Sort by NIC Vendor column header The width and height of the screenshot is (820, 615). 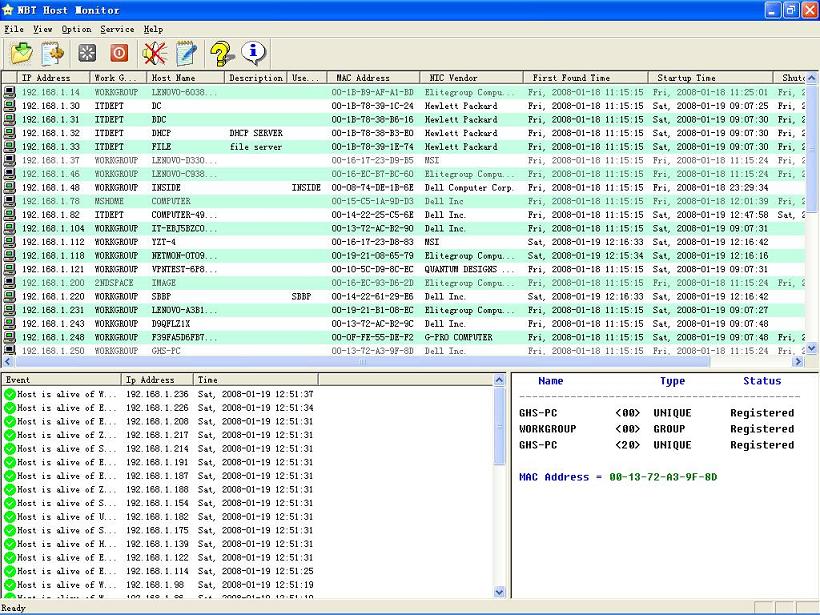coord(453,78)
